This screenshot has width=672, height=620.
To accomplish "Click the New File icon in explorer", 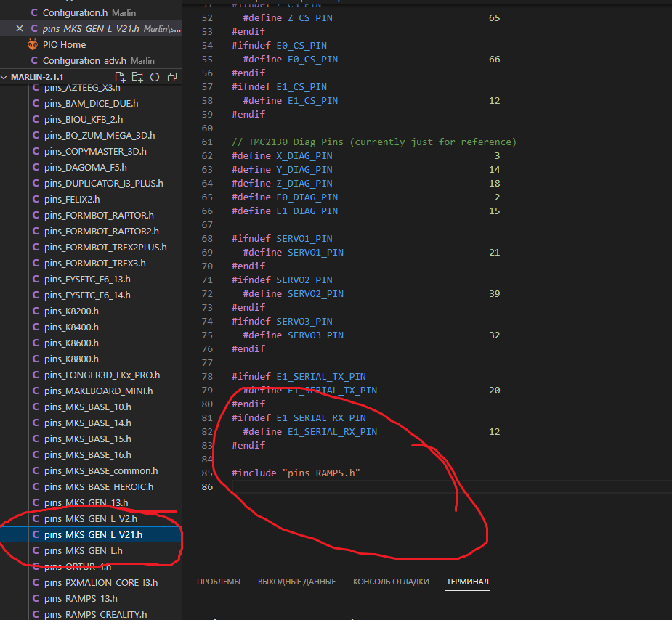I will click(x=121, y=77).
